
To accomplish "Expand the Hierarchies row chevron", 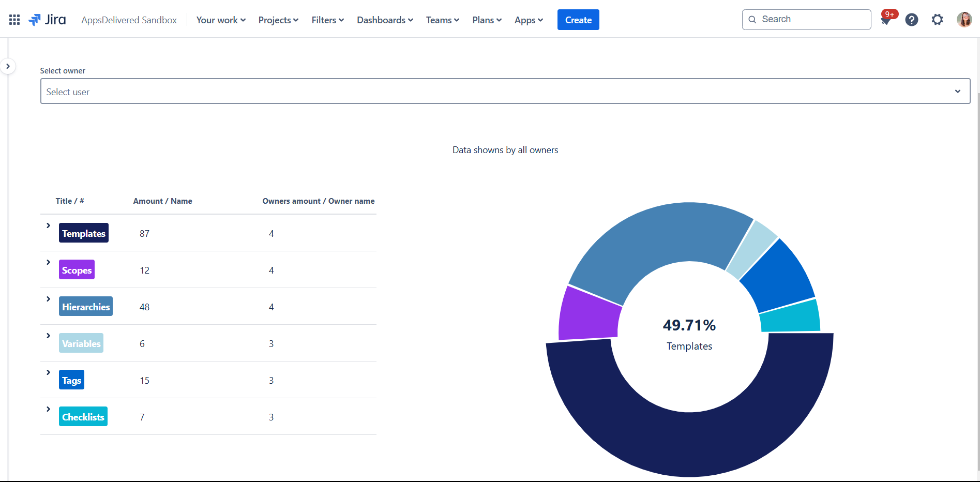I will (48, 299).
